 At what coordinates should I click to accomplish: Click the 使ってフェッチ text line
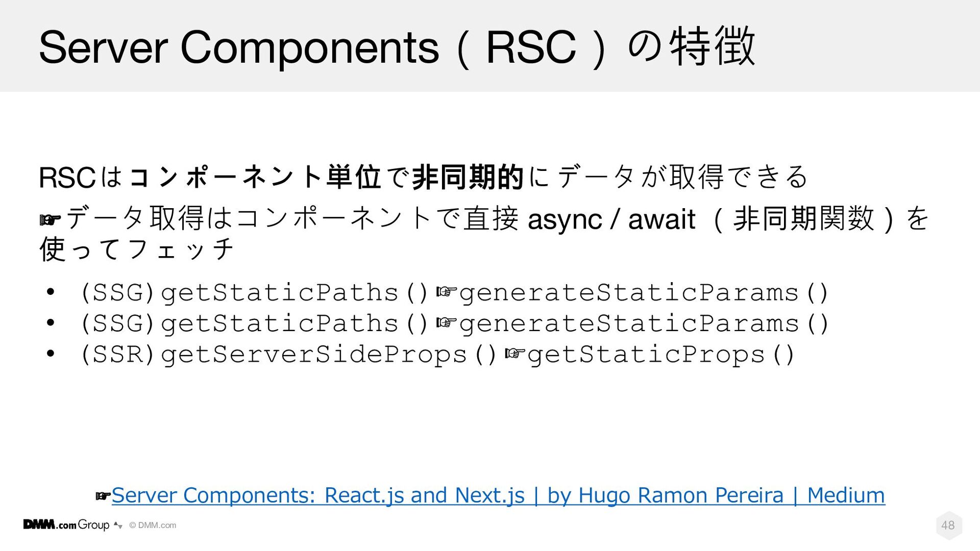coord(136,249)
